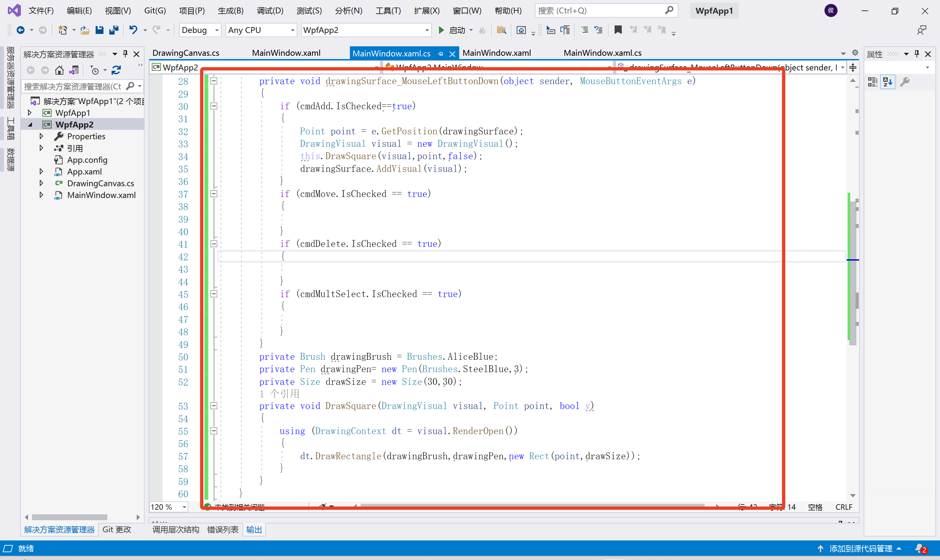940x560 pixels.
Task: Click the Save All toolbar icon
Action: pyautogui.click(x=114, y=30)
